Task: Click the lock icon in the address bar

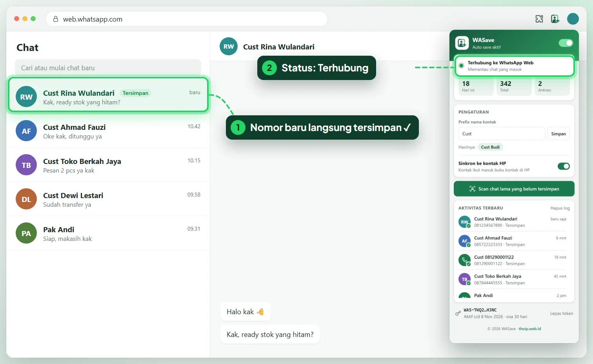Action: [x=56, y=19]
